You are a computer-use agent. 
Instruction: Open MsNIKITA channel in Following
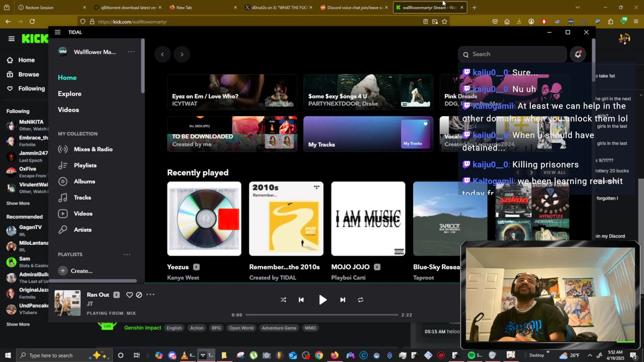click(27, 125)
